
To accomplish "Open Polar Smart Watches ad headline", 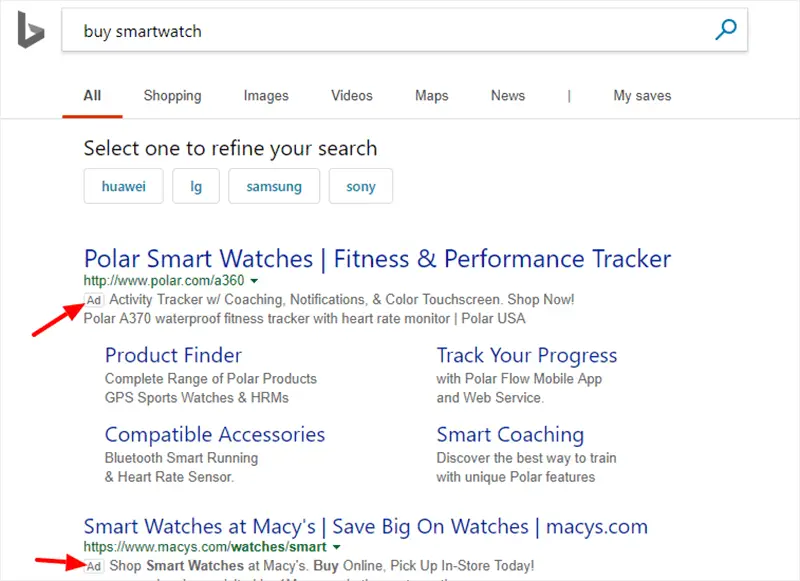I will [377, 259].
